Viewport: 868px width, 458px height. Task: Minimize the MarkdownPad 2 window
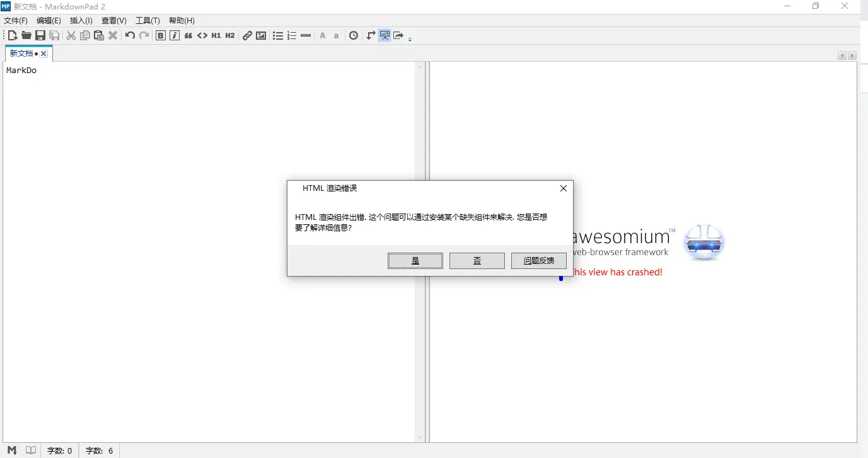[787, 6]
